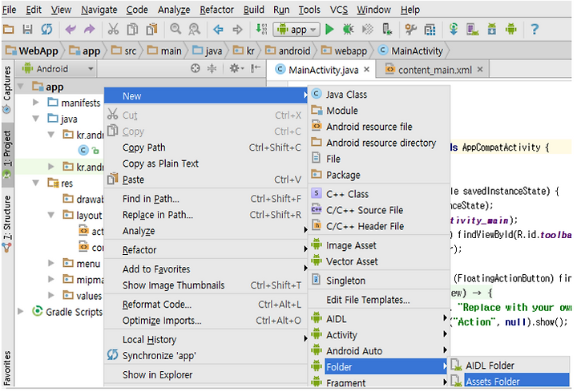Click the Back navigation arrow icon
The image size is (577, 392).
point(218,29)
